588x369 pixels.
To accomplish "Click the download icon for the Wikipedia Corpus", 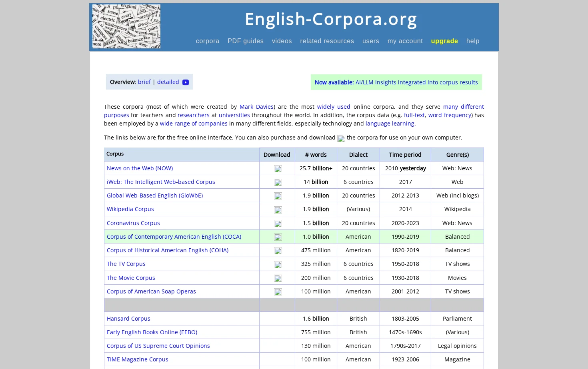I will pyautogui.click(x=278, y=210).
